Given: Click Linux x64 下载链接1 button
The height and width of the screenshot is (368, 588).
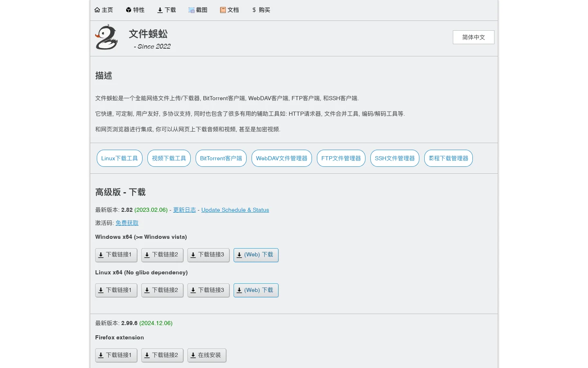Looking at the screenshot, I should [x=116, y=290].
